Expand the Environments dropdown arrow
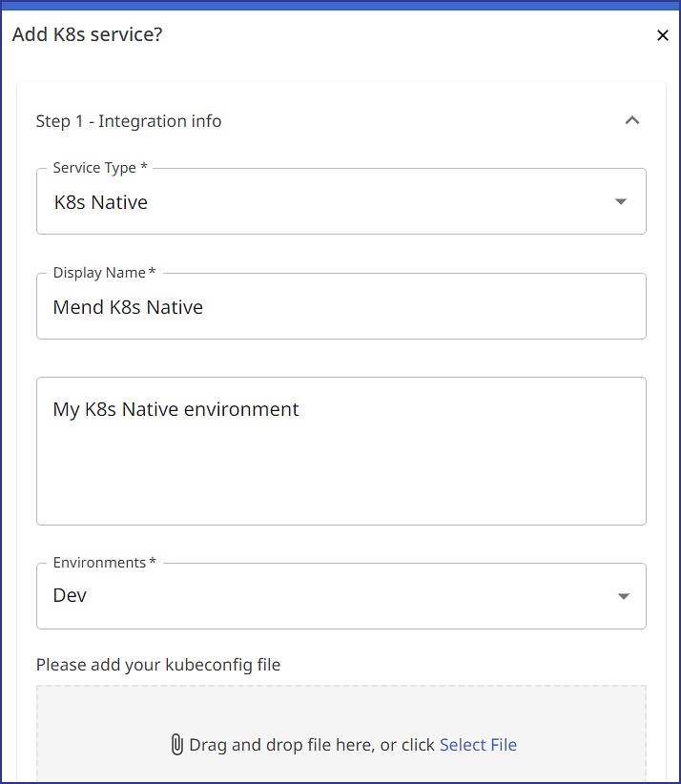The width and height of the screenshot is (681, 784). point(623,596)
